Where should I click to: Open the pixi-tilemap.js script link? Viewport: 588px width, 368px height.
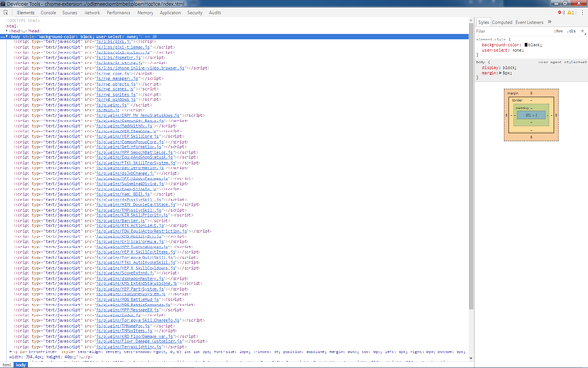123,47
